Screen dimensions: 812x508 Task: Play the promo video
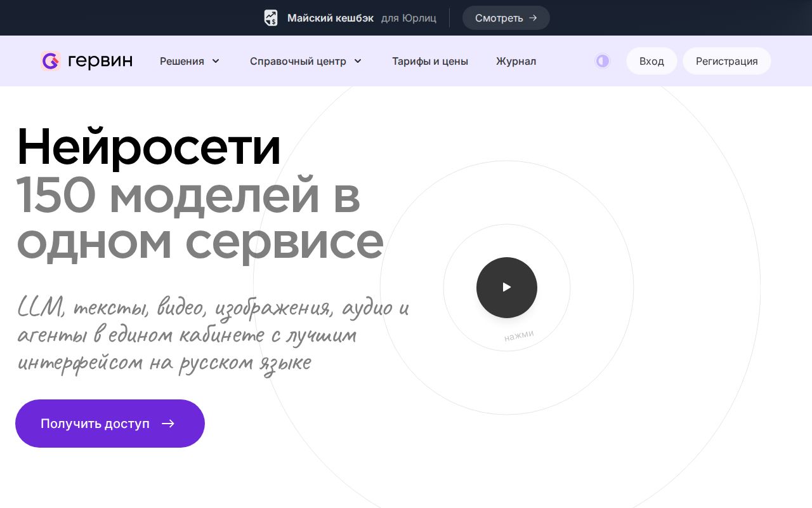506,288
